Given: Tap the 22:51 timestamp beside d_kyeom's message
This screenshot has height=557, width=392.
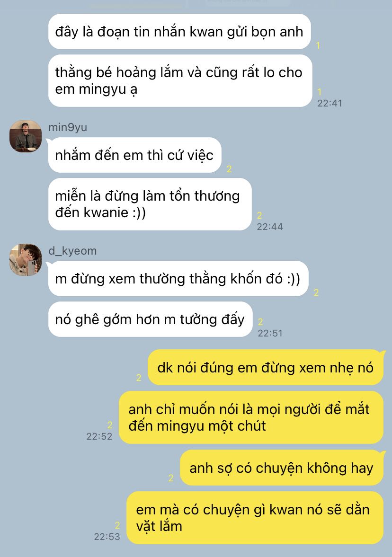Looking at the screenshot, I should pyautogui.click(x=270, y=333).
